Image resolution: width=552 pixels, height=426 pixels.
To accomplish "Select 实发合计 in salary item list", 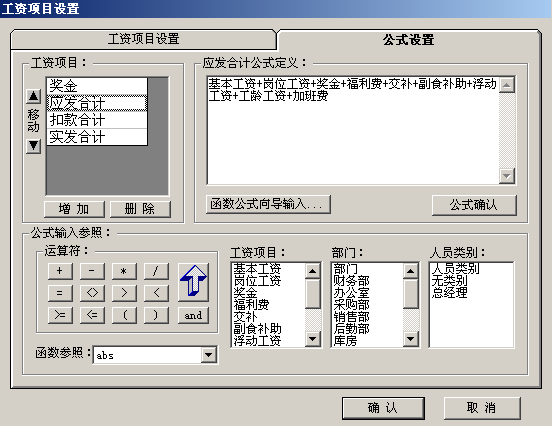I will coord(97,137).
